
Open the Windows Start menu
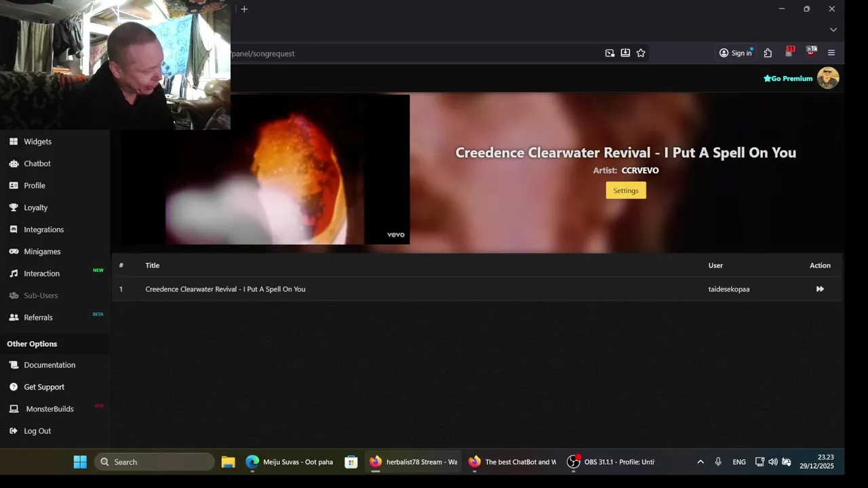80,462
